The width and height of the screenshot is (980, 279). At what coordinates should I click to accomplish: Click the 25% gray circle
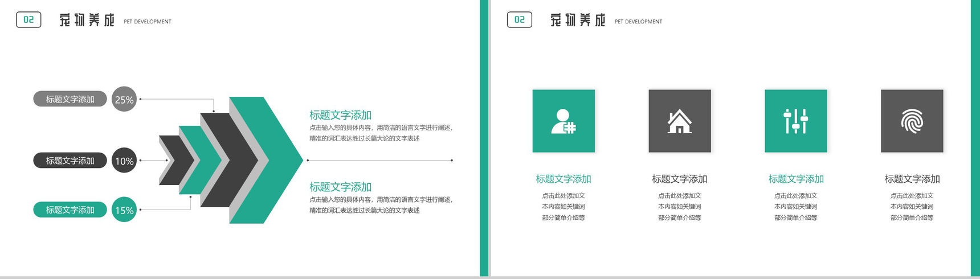click(124, 99)
